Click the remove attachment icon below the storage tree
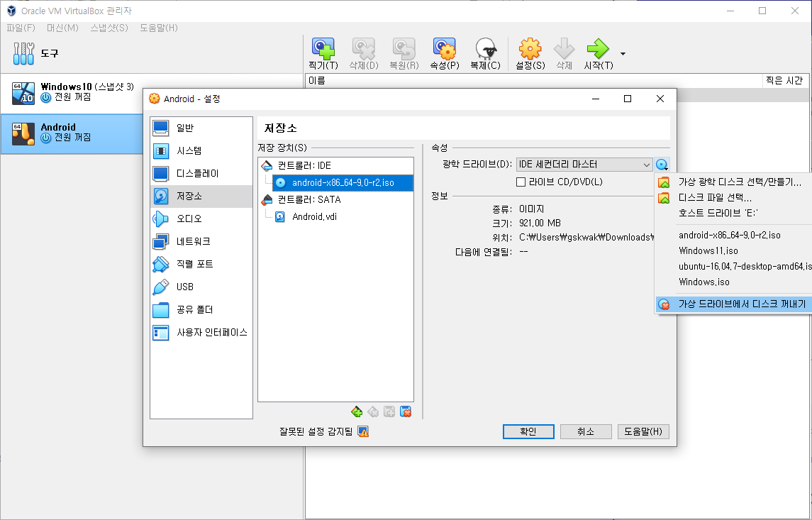The image size is (812, 520). (406, 411)
